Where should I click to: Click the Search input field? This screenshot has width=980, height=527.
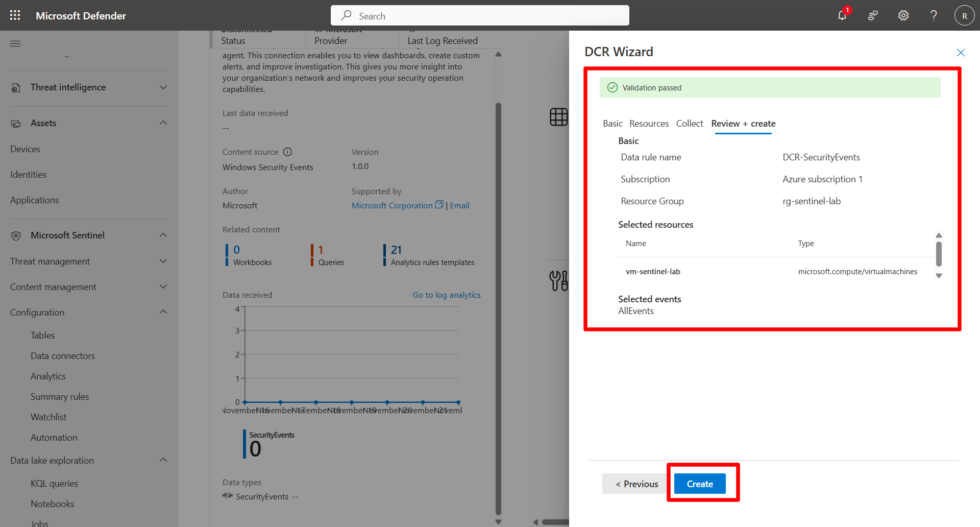[480, 15]
